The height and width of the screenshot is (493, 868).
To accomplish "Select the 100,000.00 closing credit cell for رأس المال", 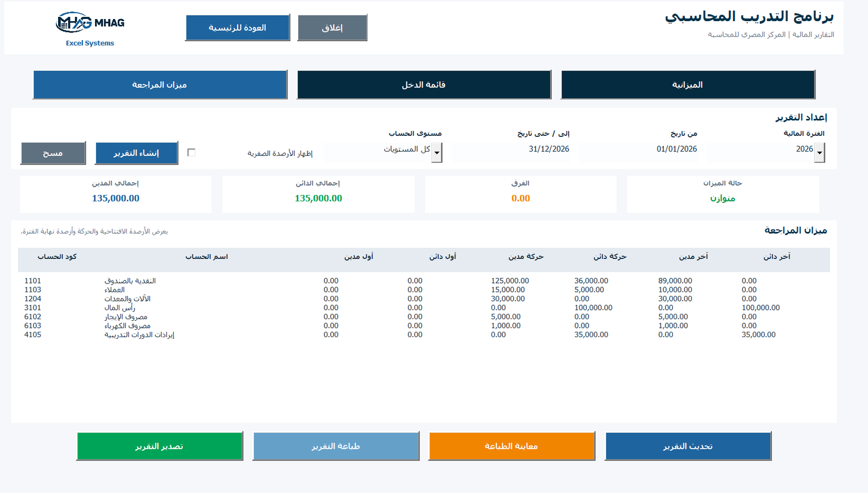I will (x=761, y=308).
